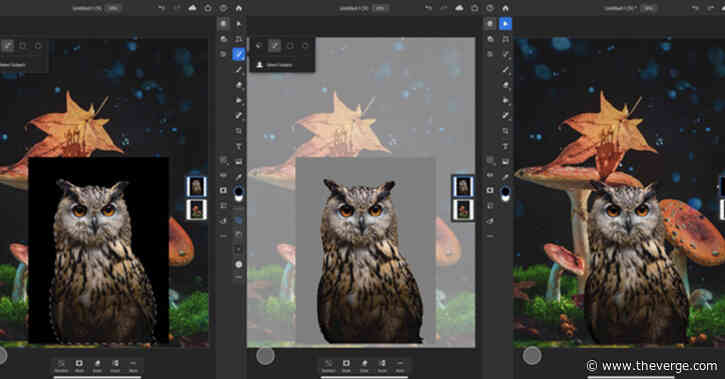Click Redo arrow in middle screen header
The height and width of the screenshot is (379, 725).
(443, 8)
